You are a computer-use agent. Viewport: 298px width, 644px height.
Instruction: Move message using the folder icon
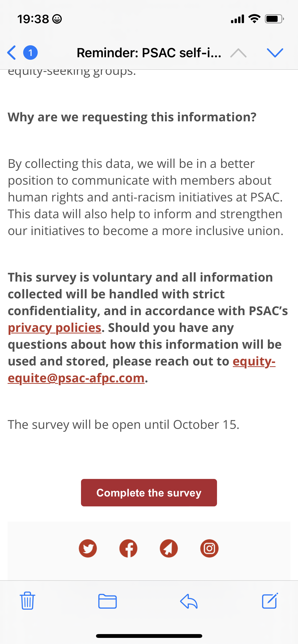point(107,601)
